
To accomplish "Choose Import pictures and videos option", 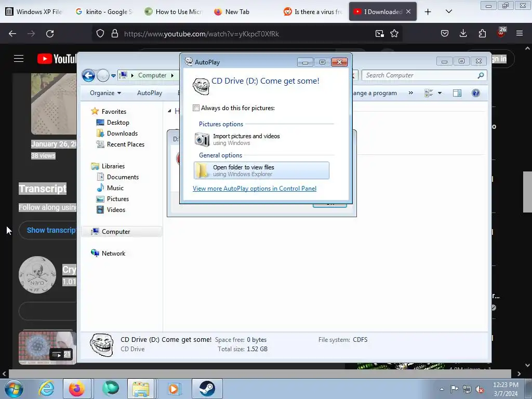I will [x=261, y=139].
